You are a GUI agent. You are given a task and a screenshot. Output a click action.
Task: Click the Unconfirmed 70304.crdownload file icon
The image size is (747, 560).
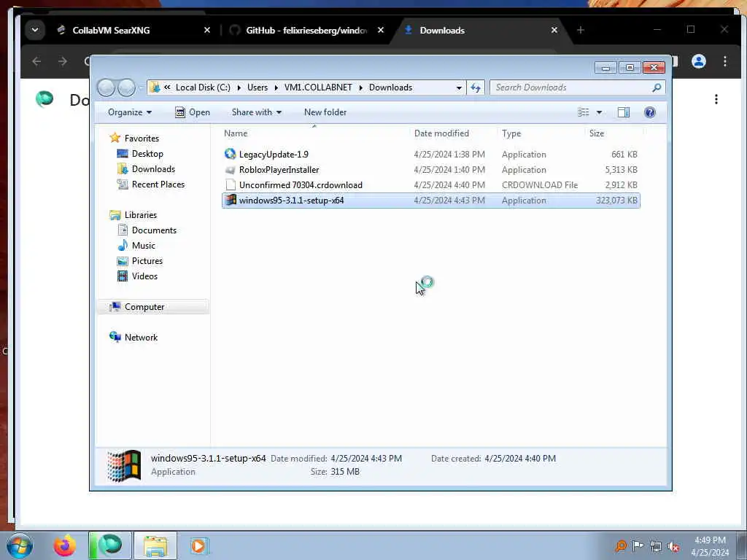[x=231, y=184]
